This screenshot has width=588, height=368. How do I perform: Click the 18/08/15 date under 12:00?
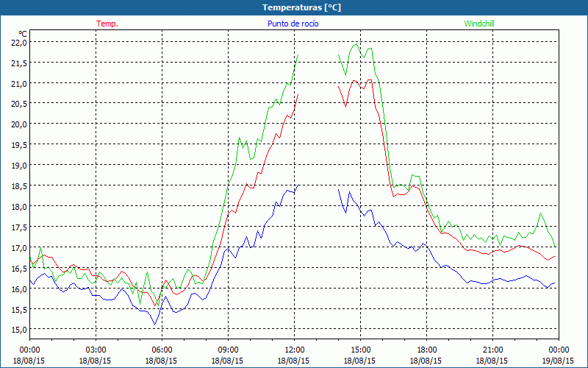point(293,361)
